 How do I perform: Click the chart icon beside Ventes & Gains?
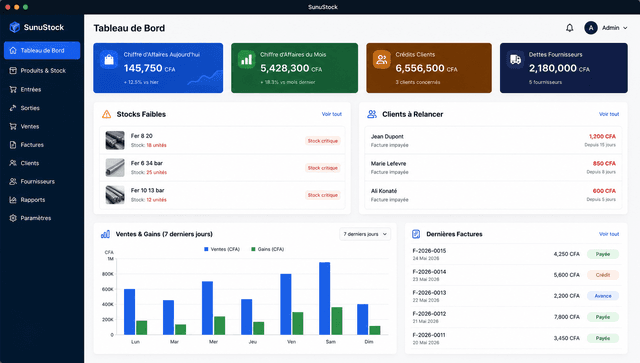pyautogui.click(x=105, y=234)
